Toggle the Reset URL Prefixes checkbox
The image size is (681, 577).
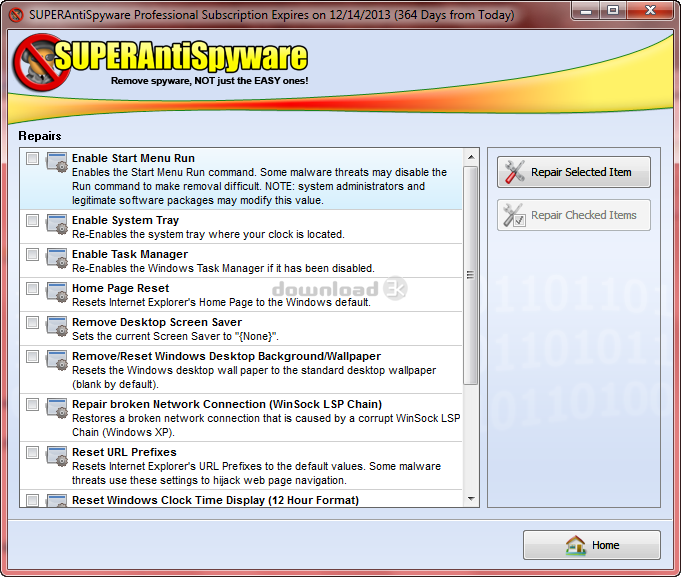[x=33, y=453]
